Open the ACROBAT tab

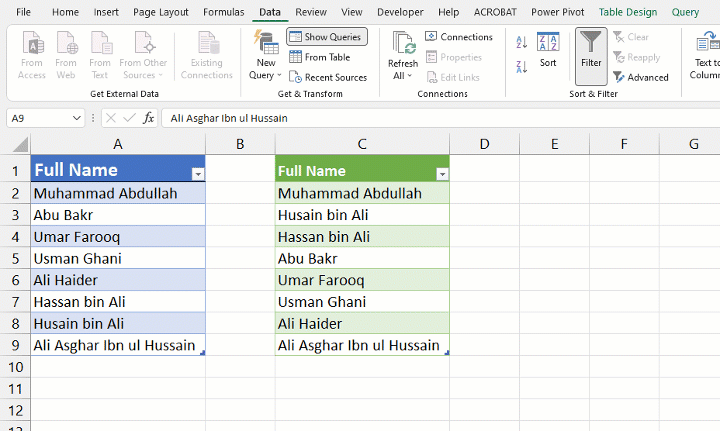495,12
